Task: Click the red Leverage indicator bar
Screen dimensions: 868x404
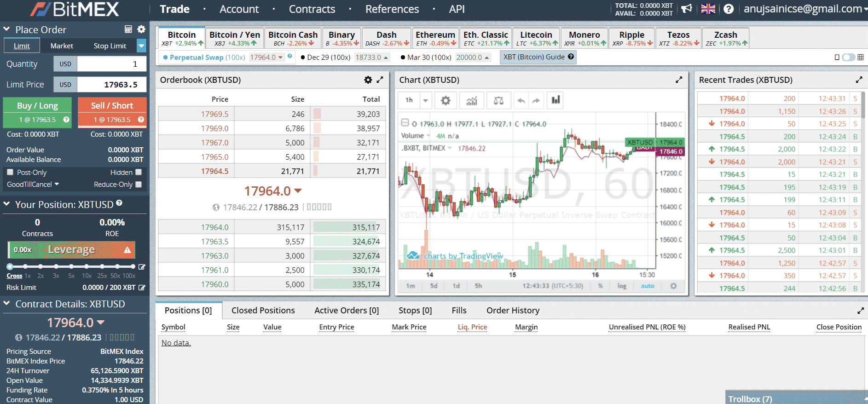Action: [x=72, y=250]
